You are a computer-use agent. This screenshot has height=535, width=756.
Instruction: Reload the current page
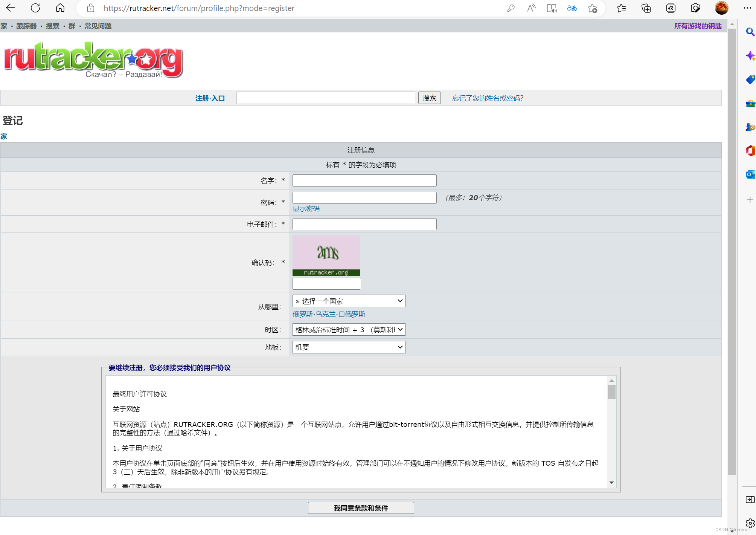point(35,8)
